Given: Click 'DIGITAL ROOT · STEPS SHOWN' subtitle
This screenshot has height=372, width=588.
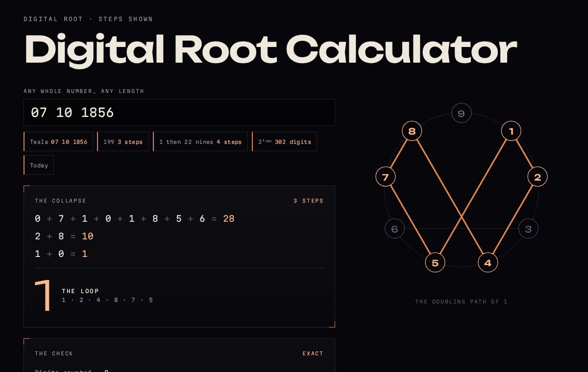Looking at the screenshot, I should click(88, 19).
